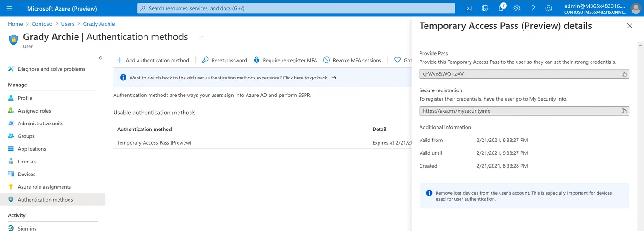Go to Contoso breadcrumb
The image size is (644, 231).
[x=42, y=24]
